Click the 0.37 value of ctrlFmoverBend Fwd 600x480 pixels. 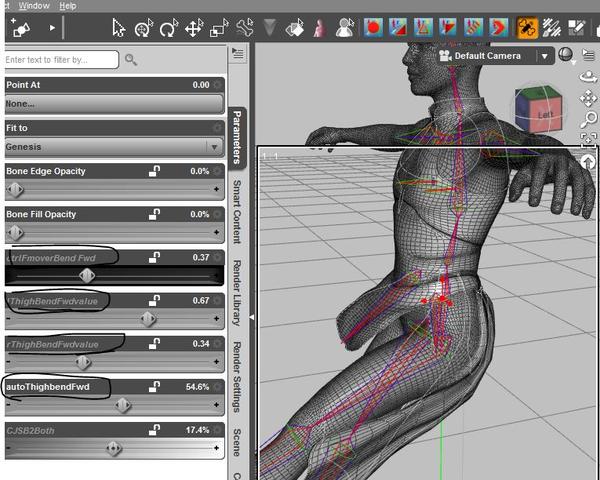(201, 257)
